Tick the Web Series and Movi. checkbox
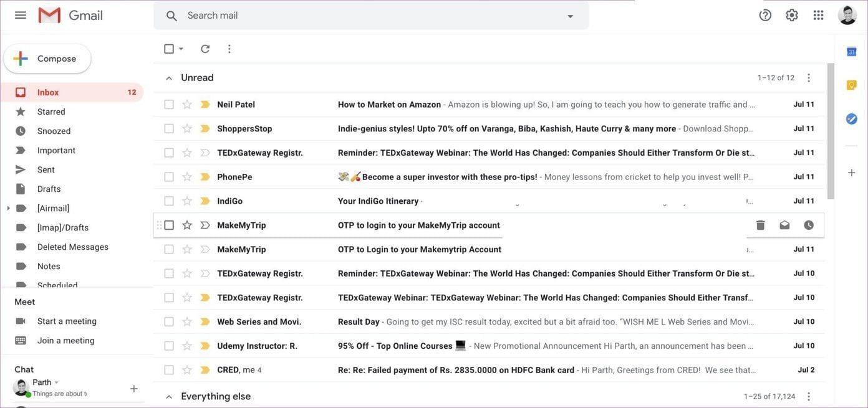The image size is (868, 408). (169, 322)
